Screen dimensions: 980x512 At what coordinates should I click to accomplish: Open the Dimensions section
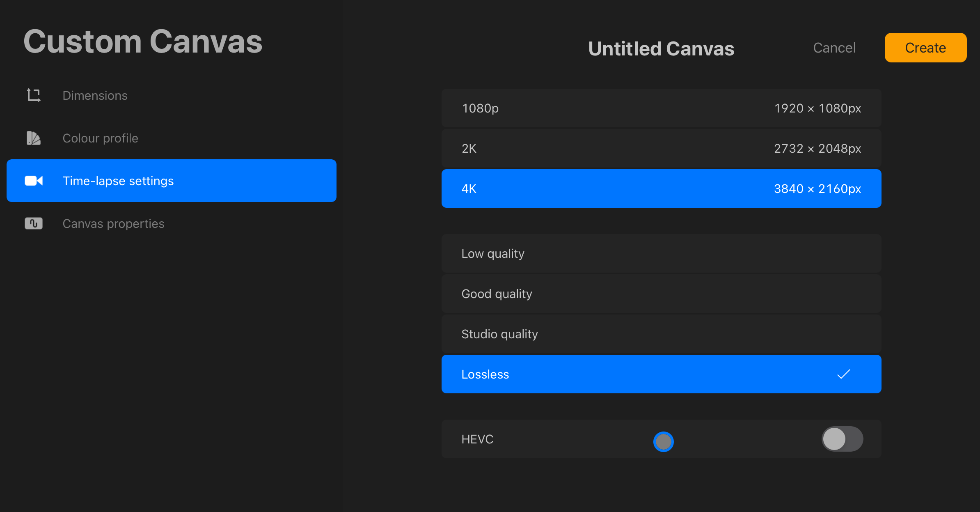pyautogui.click(x=95, y=96)
